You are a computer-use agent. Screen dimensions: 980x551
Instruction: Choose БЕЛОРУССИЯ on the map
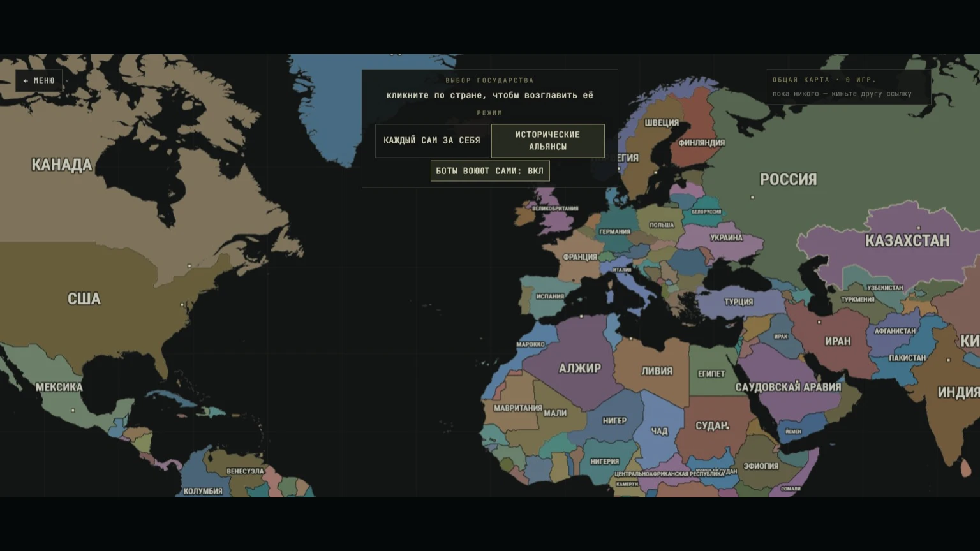pos(706,212)
